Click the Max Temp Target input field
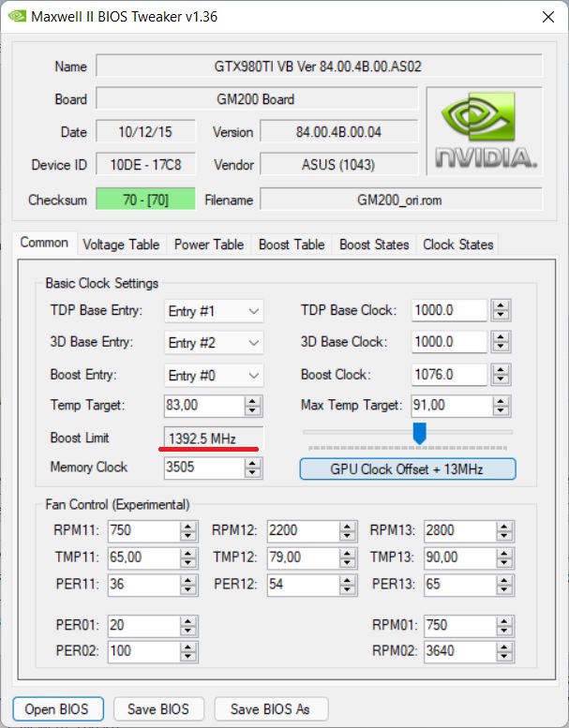 452,406
